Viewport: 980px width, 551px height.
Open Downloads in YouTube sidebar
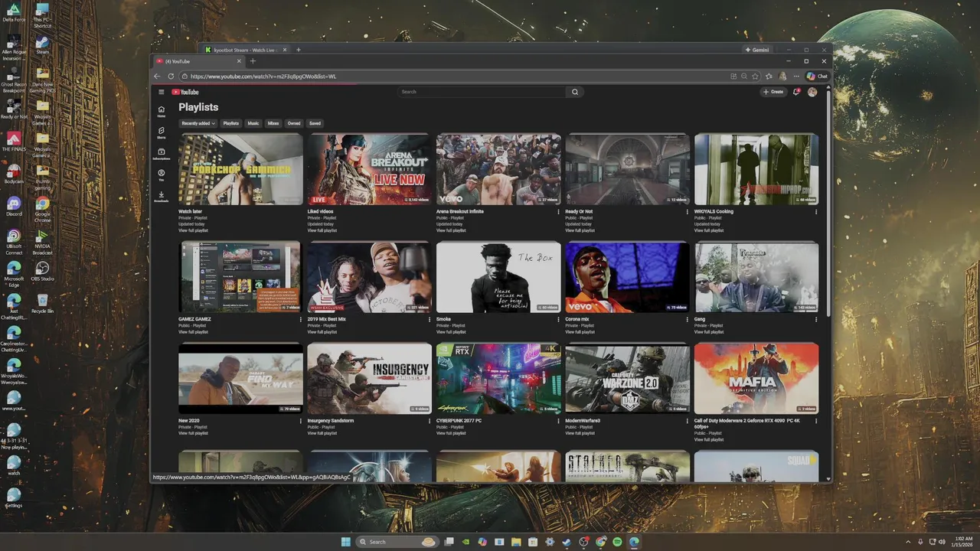coord(162,197)
